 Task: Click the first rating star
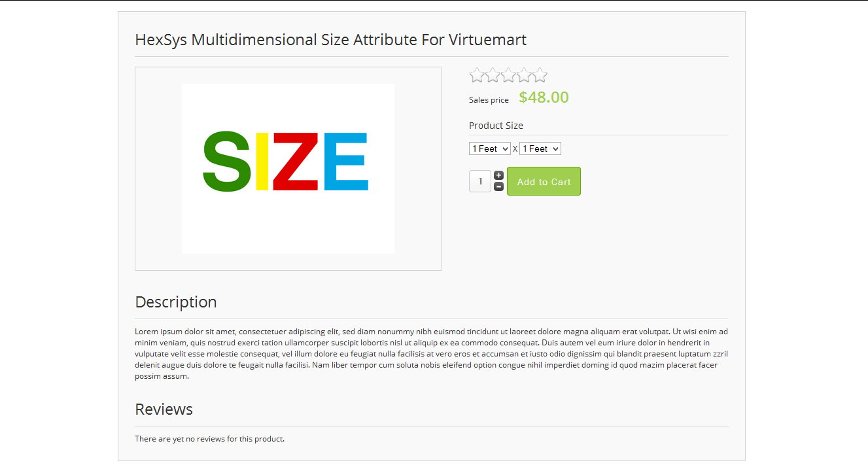coord(477,75)
